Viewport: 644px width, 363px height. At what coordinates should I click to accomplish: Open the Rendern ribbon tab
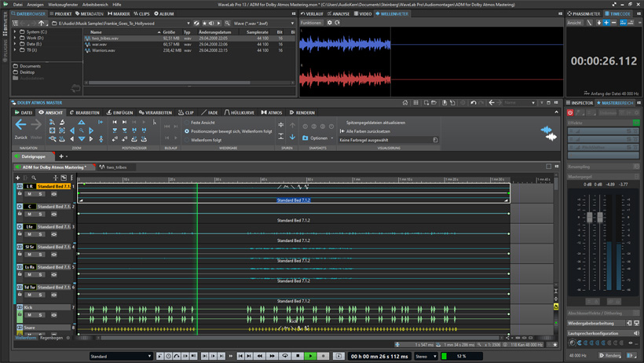[302, 112]
